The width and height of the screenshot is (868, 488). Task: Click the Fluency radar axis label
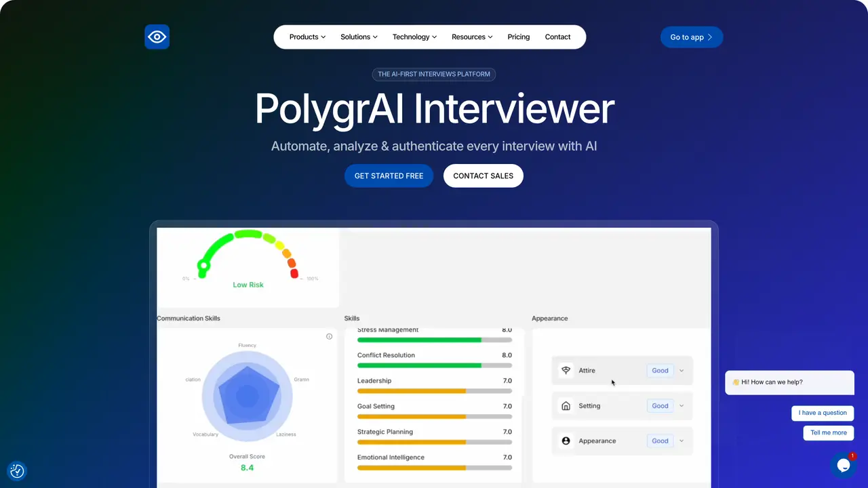tap(247, 346)
